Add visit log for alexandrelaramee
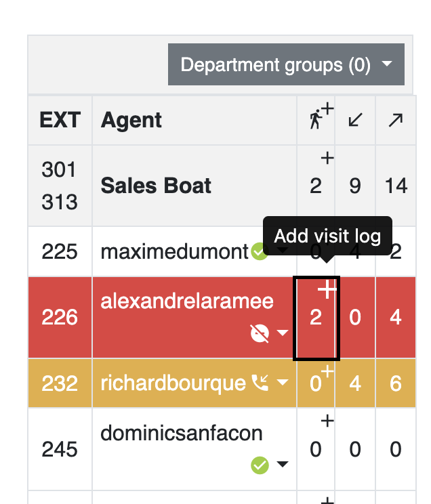Viewport: 431px width, 504px height. (x=327, y=289)
